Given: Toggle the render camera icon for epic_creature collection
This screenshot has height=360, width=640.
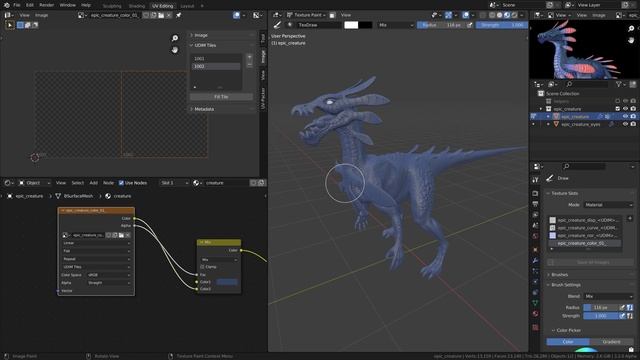Looking at the screenshot, I should tap(633, 109).
